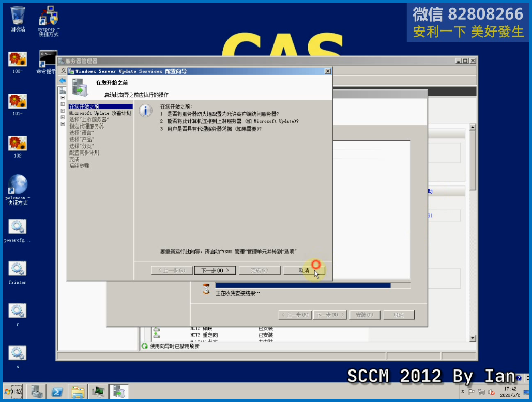Click the muted volume tray icon

point(491,392)
